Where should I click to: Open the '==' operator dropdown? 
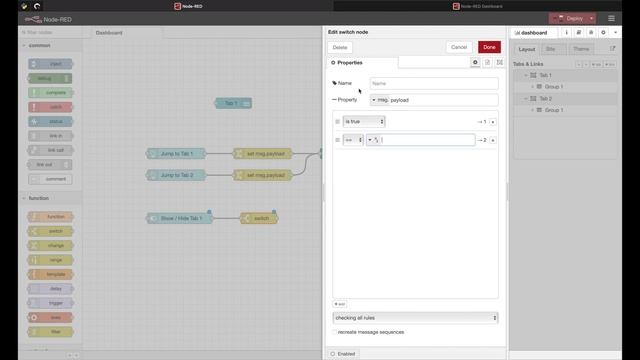[353, 140]
